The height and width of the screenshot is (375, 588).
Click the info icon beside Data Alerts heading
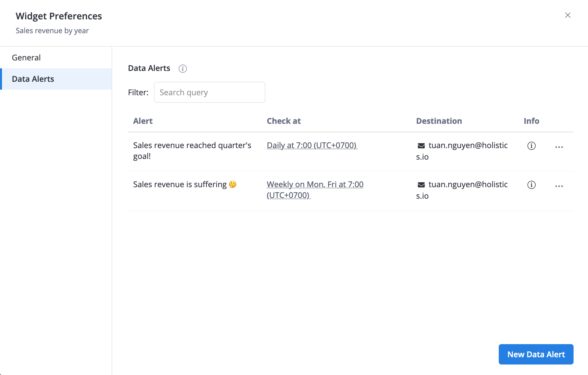[x=183, y=68]
